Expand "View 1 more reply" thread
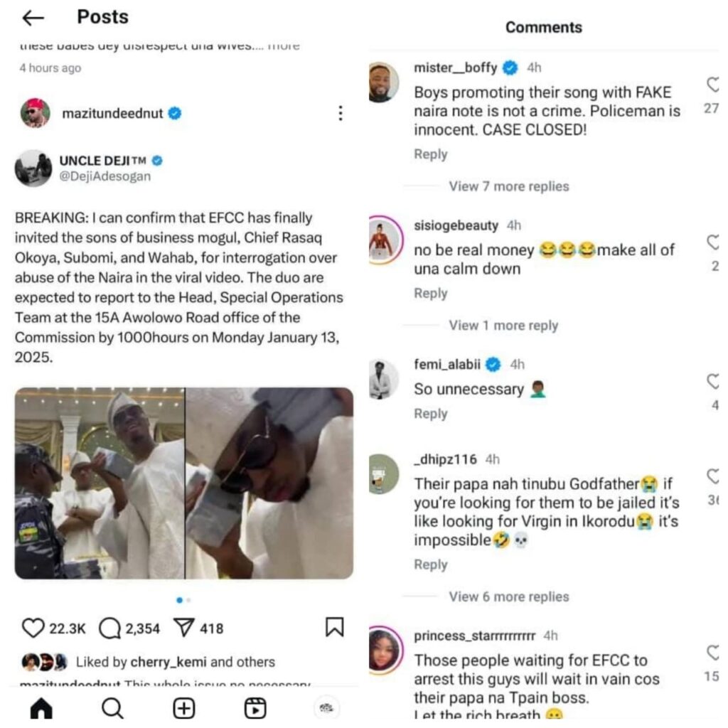 503,326
